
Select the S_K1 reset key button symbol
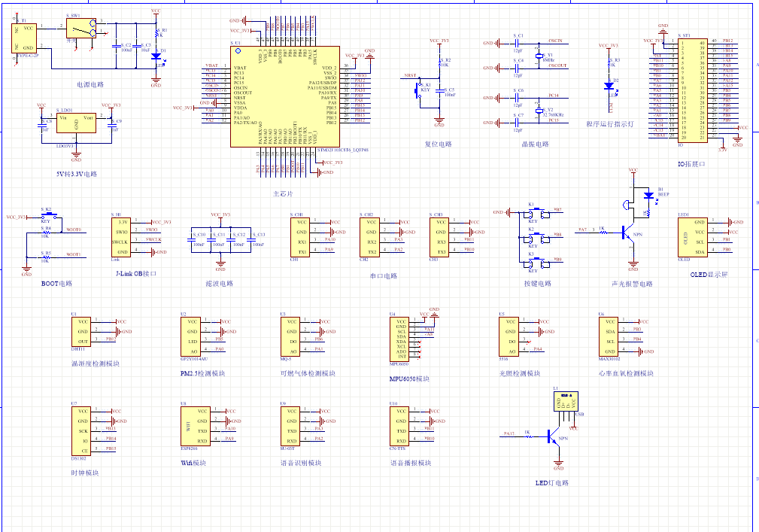click(420, 88)
